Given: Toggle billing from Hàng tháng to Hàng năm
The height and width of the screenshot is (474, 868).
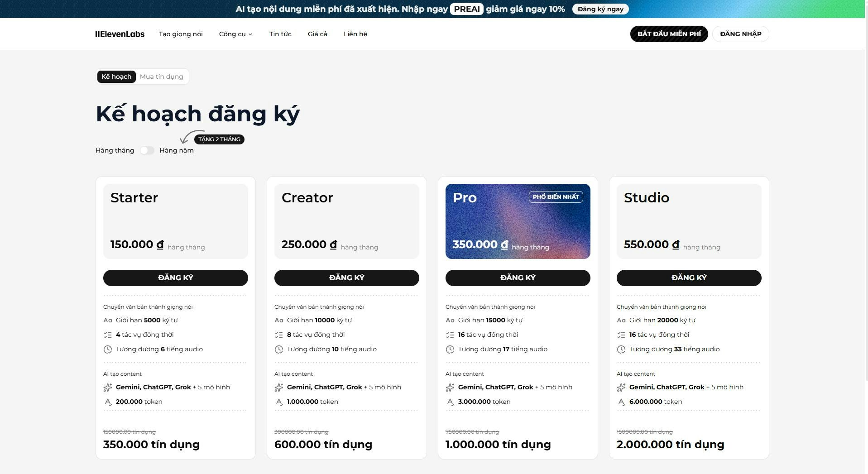Looking at the screenshot, I should pyautogui.click(x=147, y=150).
